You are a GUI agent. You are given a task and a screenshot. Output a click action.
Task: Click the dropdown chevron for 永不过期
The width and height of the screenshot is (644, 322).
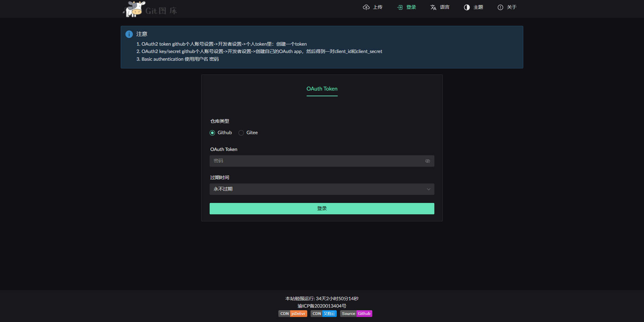click(428, 189)
